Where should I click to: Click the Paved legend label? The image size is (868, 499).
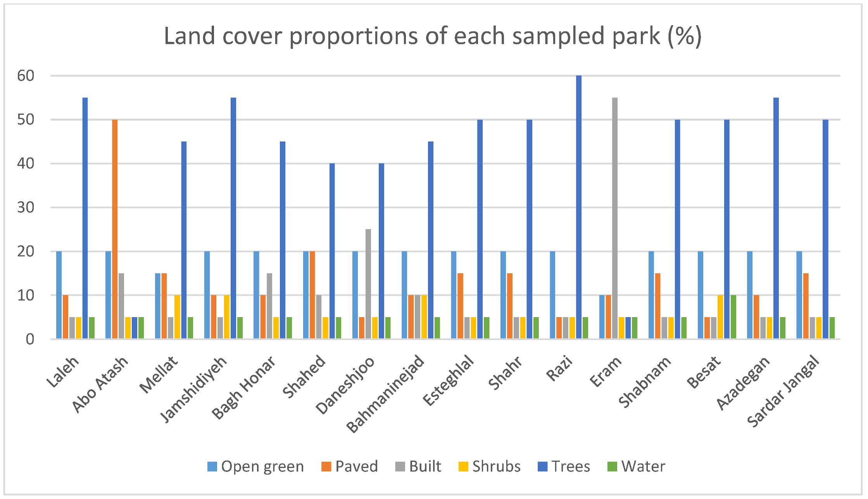pos(357,466)
